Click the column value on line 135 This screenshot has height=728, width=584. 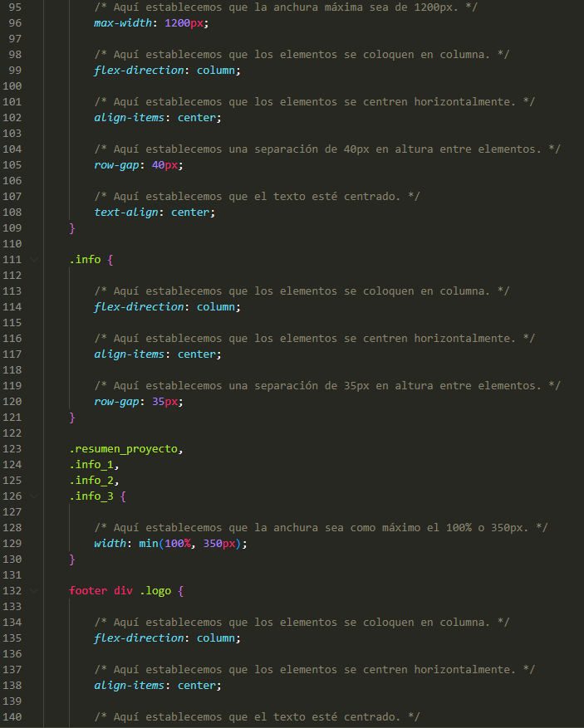216,638
